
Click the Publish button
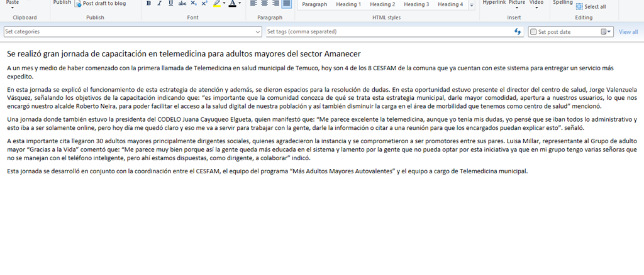click(62, 3)
